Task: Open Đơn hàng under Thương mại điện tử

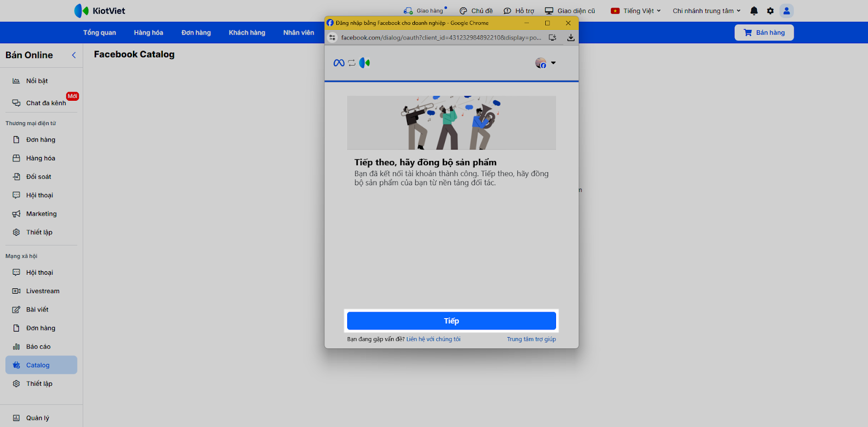Action: coord(41,140)
